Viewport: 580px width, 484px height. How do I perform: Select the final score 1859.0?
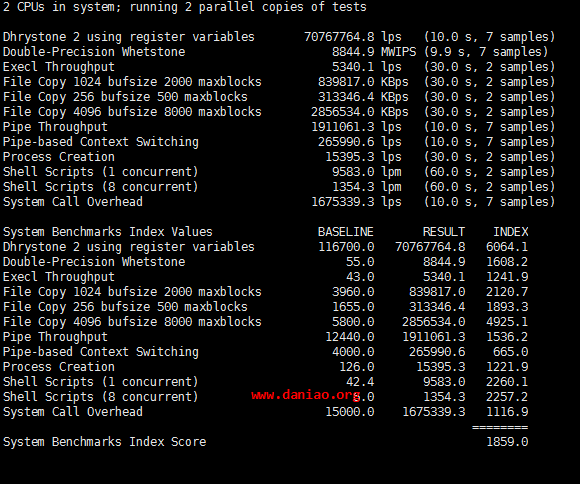[507, 442]
